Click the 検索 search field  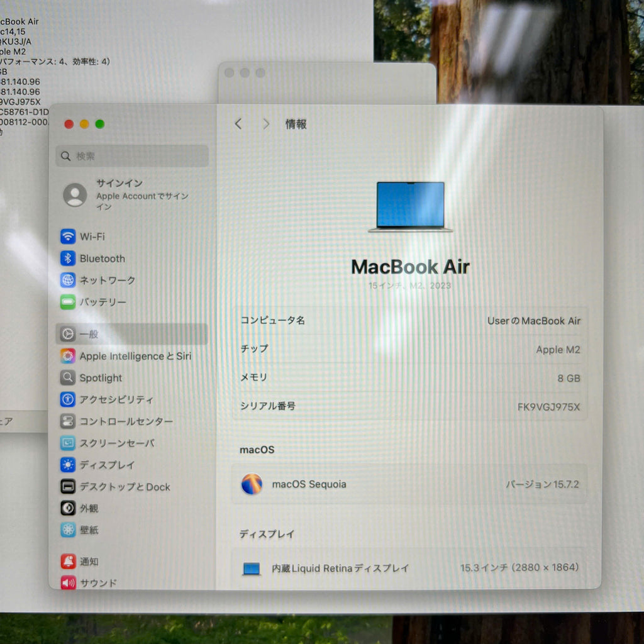132,156
